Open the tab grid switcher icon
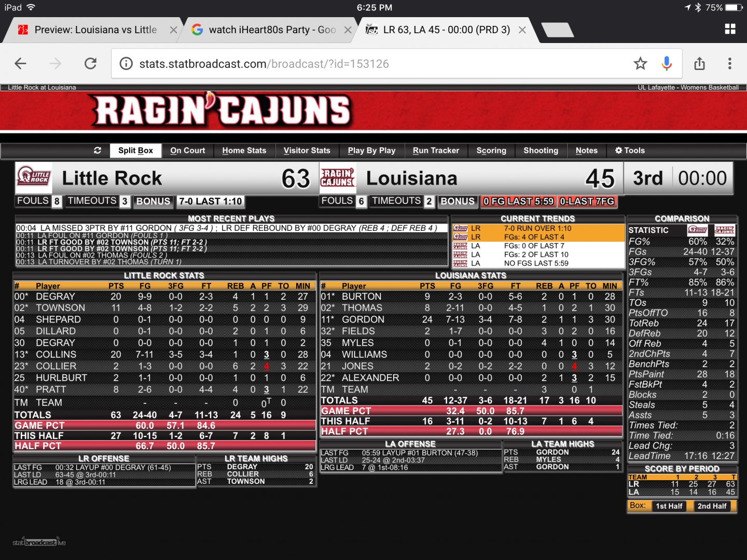Image resolution: width=747 pixels, height=560 pixels. click(730, 30)
